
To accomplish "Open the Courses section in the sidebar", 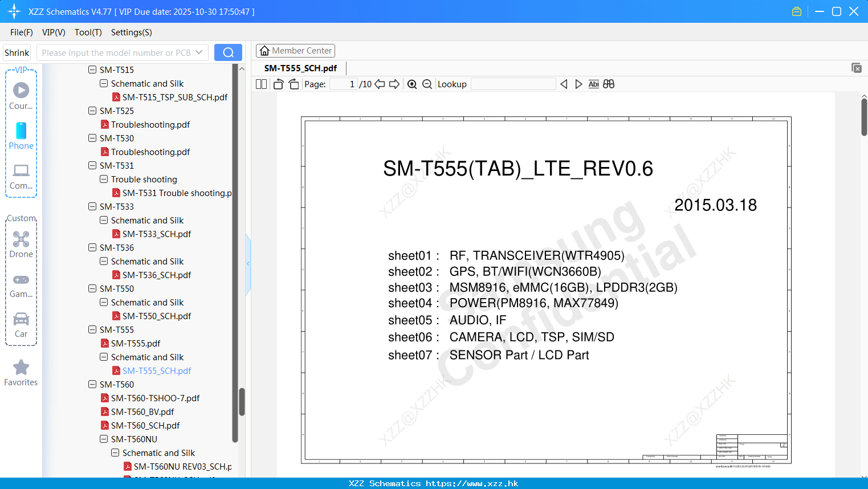I will [x=21, y=96].
